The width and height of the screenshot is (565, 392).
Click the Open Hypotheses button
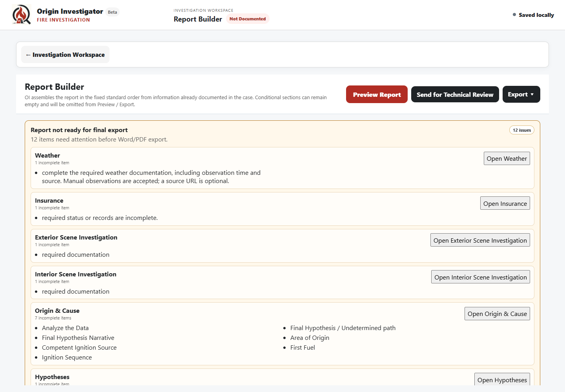tap(502, 379)
